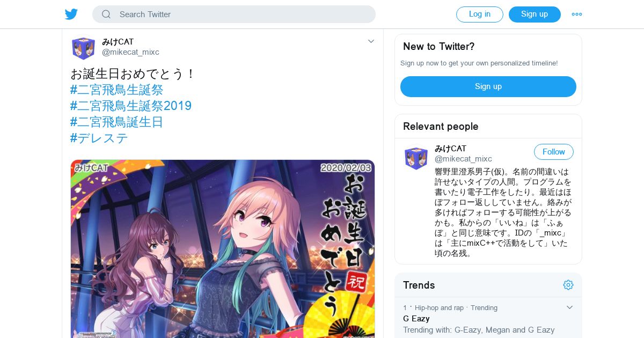Click large Sign up button in sidebar
The image size is (644, 338).
click(x=488, y=86)
